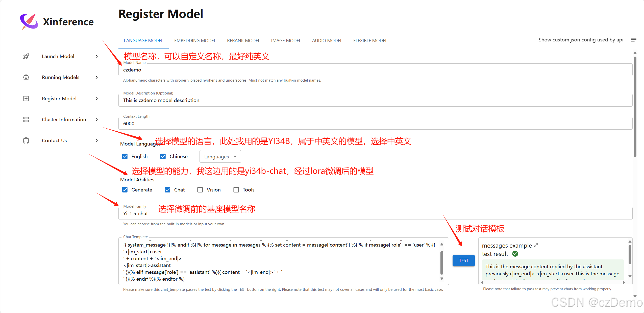The height and width of the screenshot is (313, 644).
Task: Open Running Models in sidebar
Action: click(x=61, y=77)
